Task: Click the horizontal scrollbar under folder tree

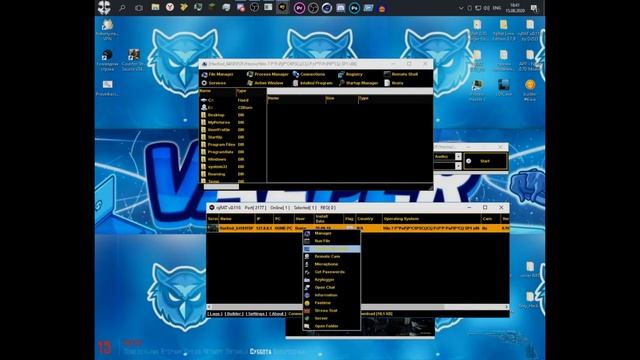Action: [221, 187]
